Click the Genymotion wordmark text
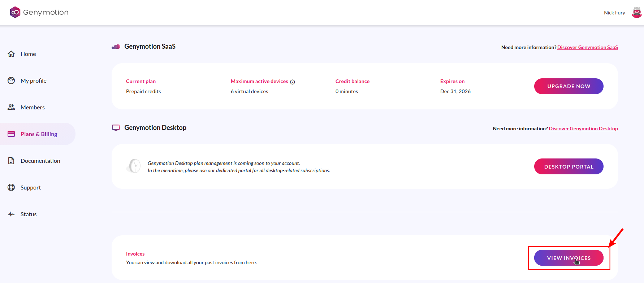Screen dimensions: 644x283 [46, 12]
